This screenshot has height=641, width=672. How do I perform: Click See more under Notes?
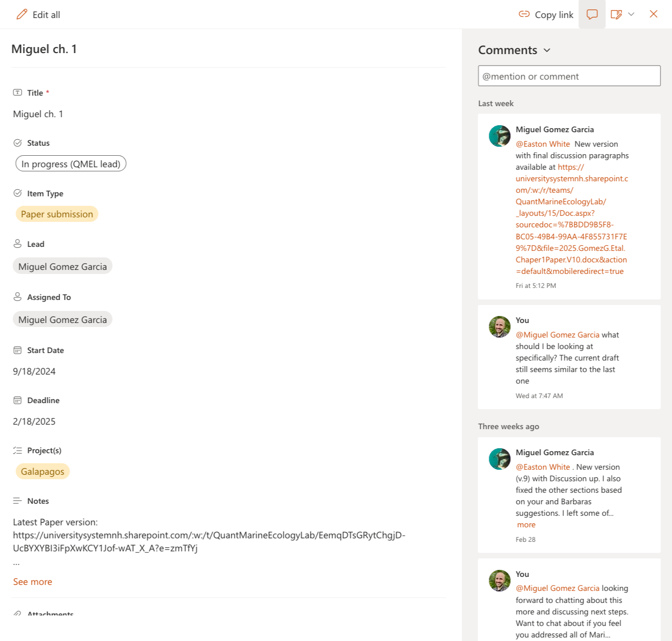tap(33, 581)
